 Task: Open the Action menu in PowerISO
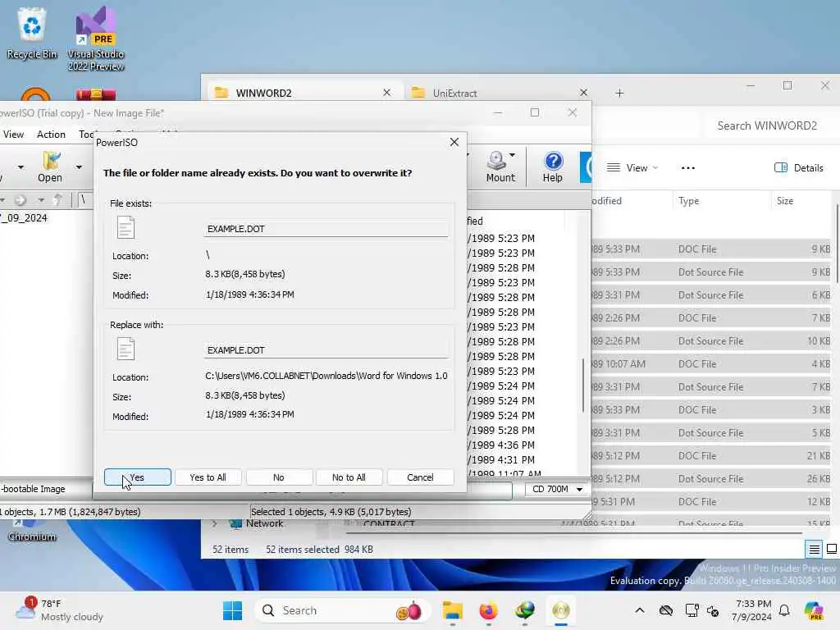click(x=51, y=135)
